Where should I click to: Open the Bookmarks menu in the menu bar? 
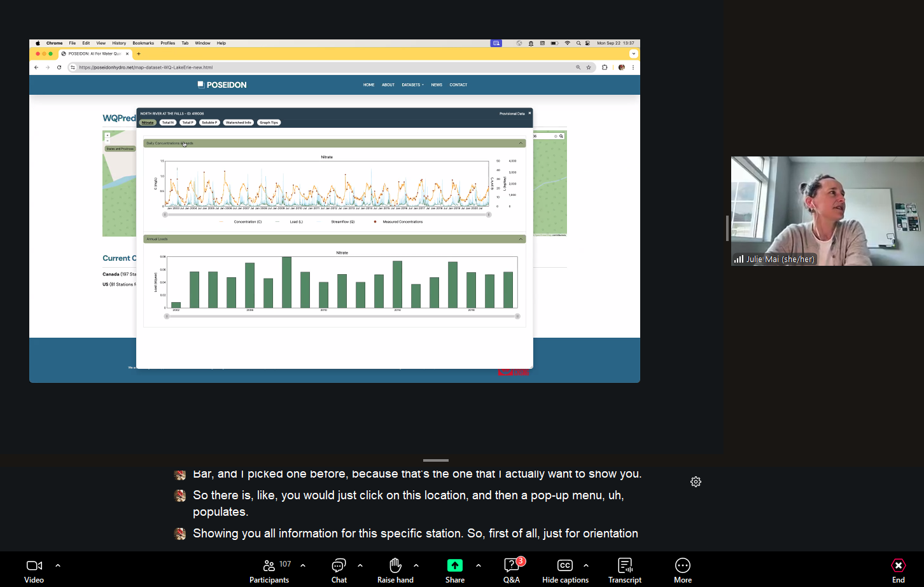(143, 43)
